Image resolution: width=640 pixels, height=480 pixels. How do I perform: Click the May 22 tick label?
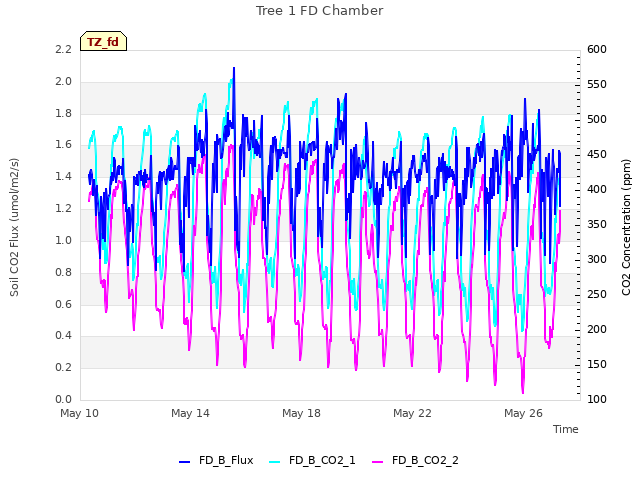click(412, 413)
